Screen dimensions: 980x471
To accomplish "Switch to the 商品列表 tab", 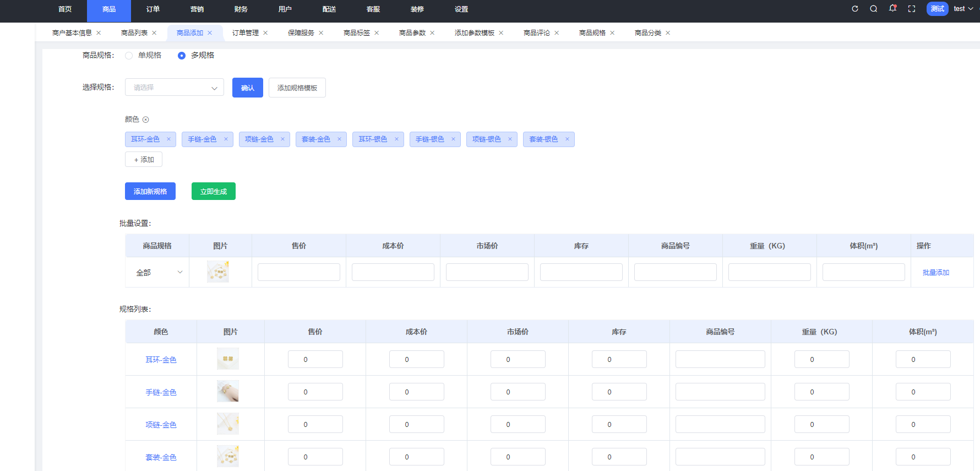I will tap(134, 33).
